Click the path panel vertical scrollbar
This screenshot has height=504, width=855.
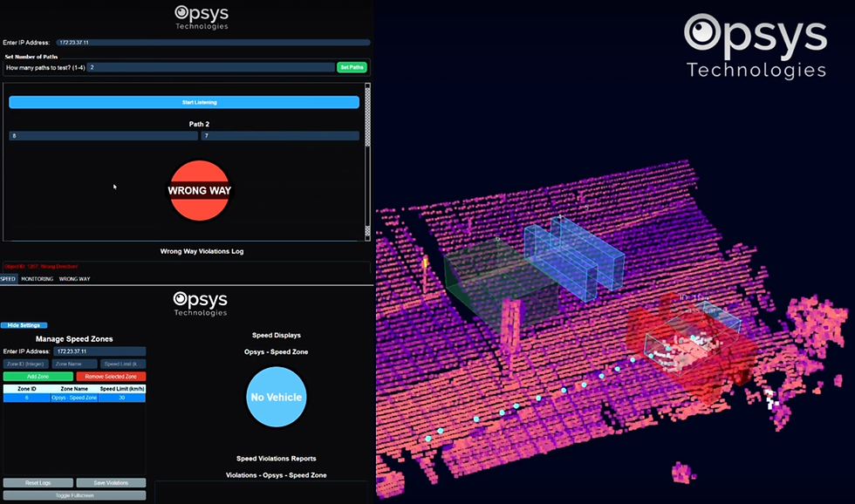(367, 161)
